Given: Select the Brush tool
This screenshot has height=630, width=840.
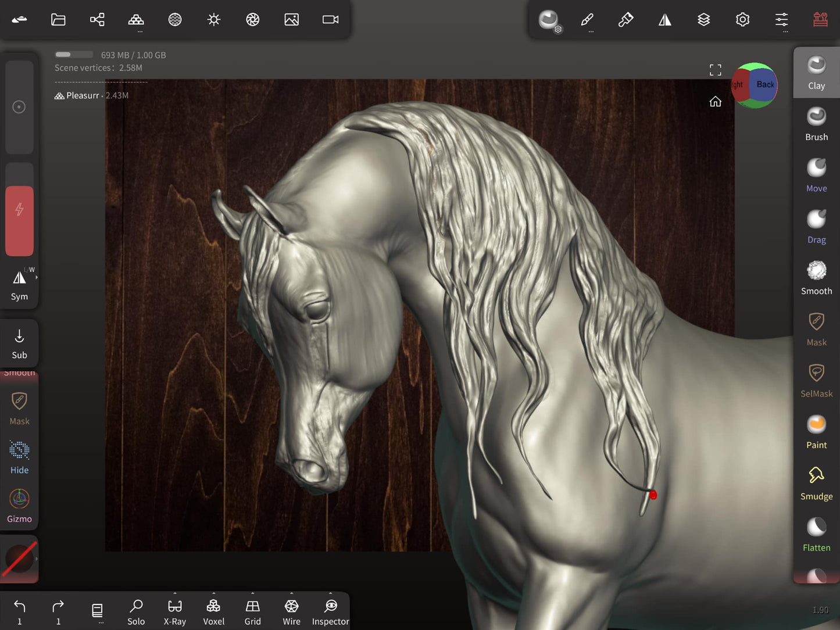Looking at the screenshot, I should (x=816, y=124).
